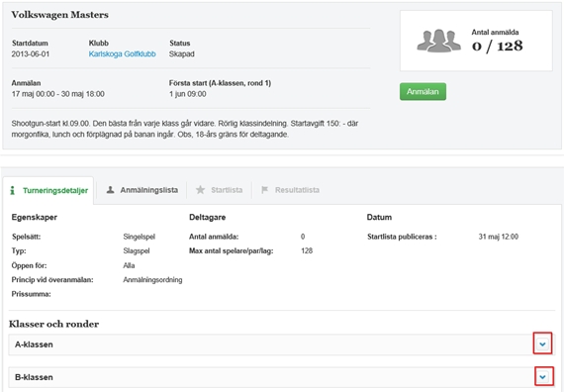The image size is (564, 392).
Task: Click the Shootgun-start description text
Action: coord(185,129)
